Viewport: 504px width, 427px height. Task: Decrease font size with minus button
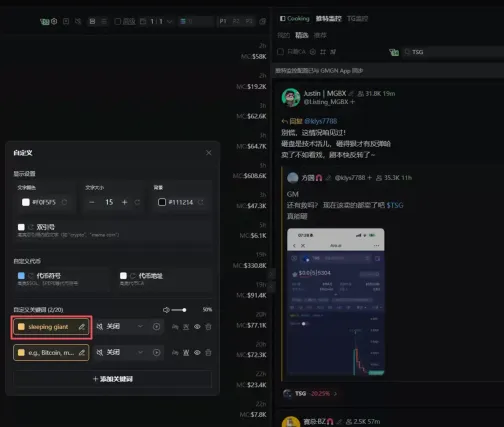click(92, 202)
